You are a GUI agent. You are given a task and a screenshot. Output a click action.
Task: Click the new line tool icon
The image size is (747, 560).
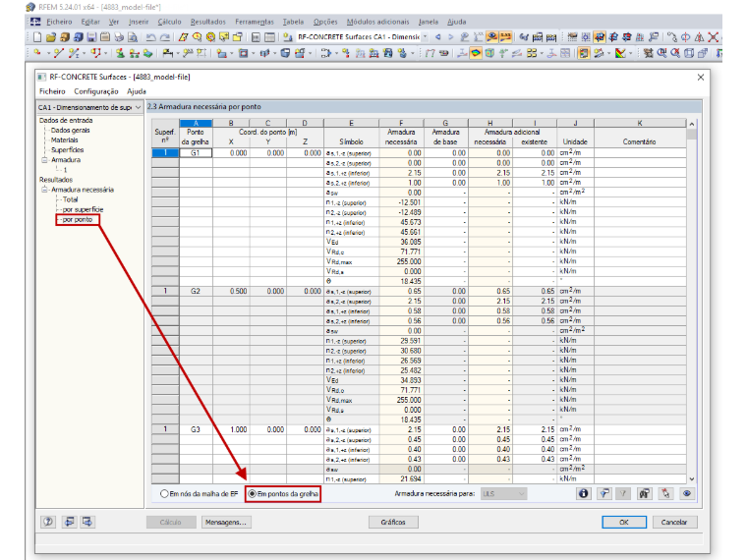click(x=59, y=53)
